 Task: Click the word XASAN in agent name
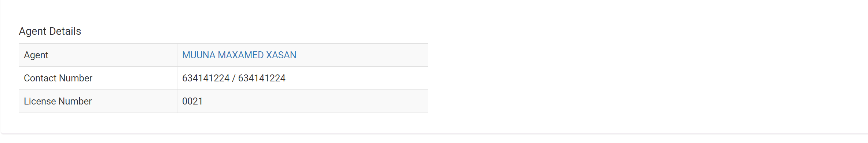[281, 55]
